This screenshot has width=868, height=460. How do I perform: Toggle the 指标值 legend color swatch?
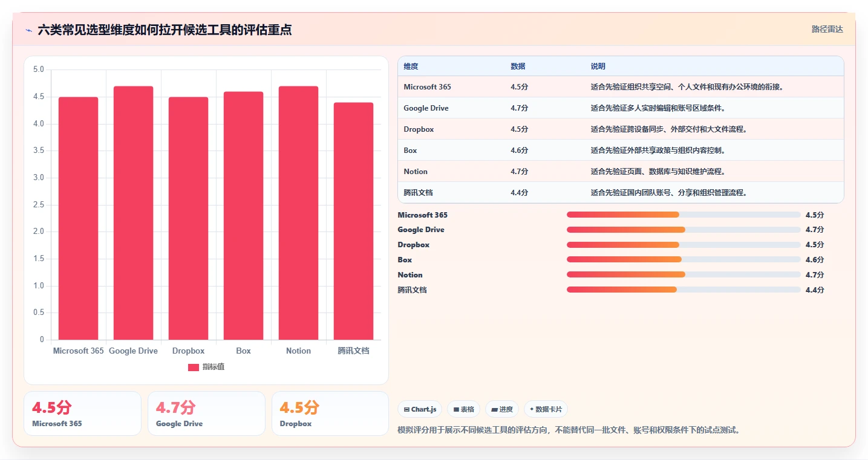tap(194, 368)
